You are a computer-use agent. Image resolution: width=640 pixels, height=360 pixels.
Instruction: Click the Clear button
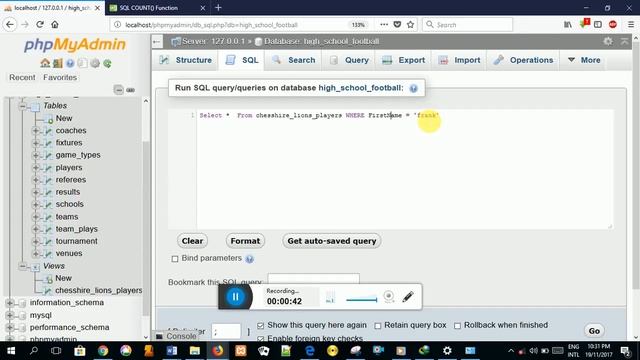pyautogui.click(x=192, y=241)
